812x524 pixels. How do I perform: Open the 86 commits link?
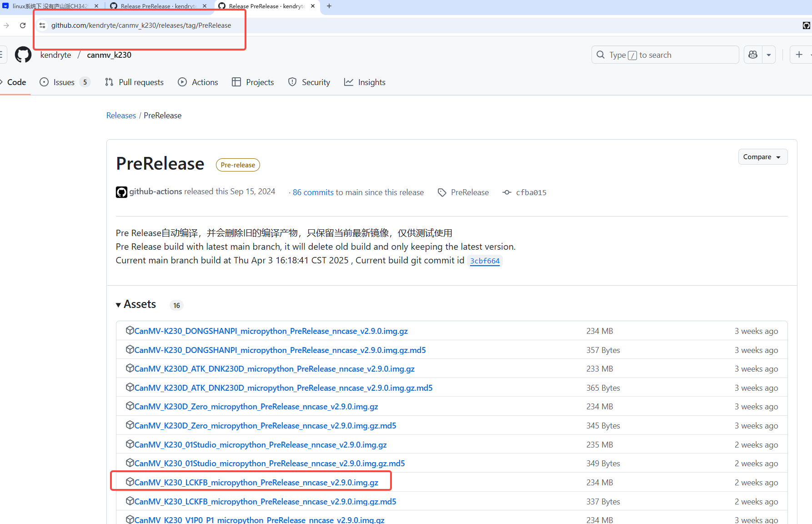313,192
